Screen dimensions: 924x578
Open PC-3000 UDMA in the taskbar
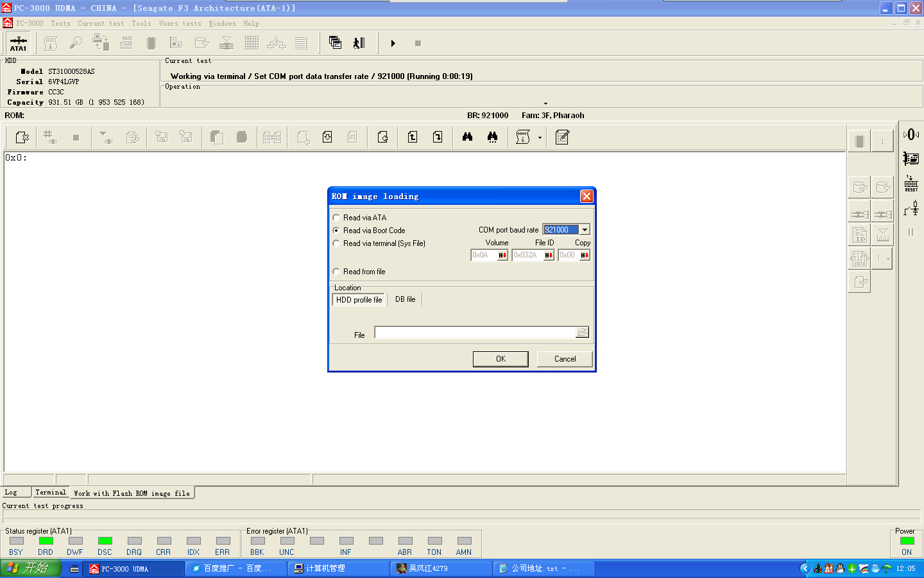(133, 568)
